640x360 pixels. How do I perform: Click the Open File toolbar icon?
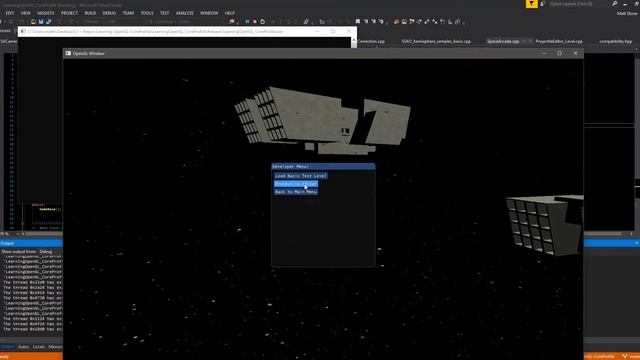pyautogui.click(x=33, y=22)
